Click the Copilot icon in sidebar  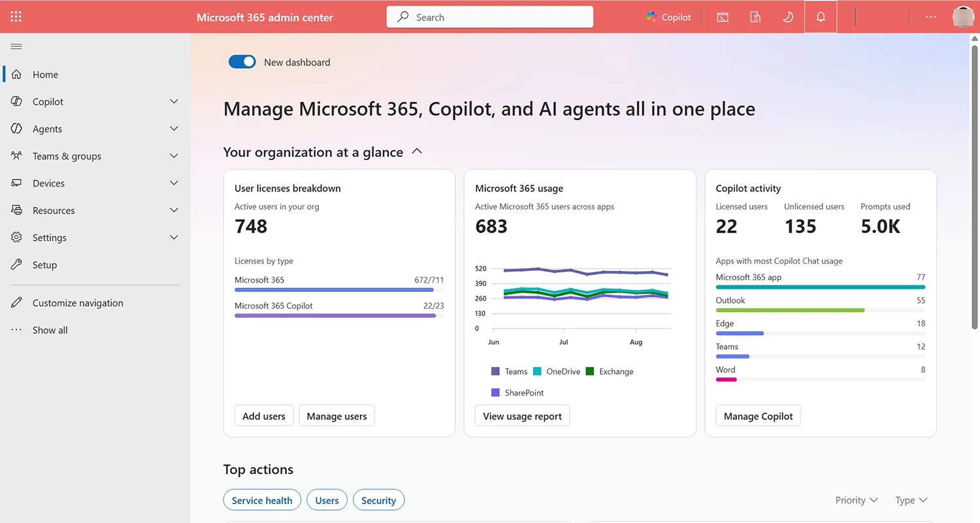(x=17, y=101)
